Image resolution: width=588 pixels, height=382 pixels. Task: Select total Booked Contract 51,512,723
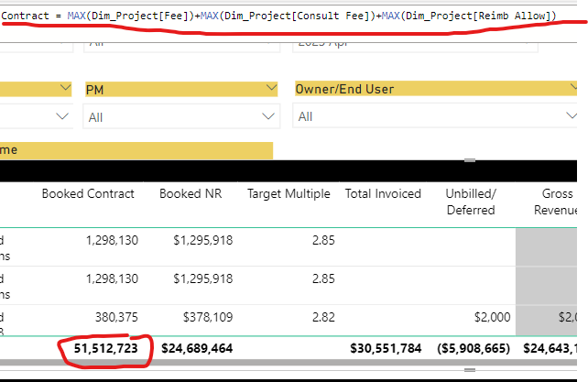(105, 349)
